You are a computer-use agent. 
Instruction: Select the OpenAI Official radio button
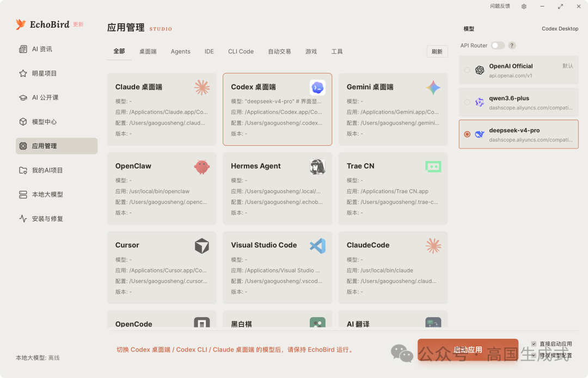(x=467, y=70)
